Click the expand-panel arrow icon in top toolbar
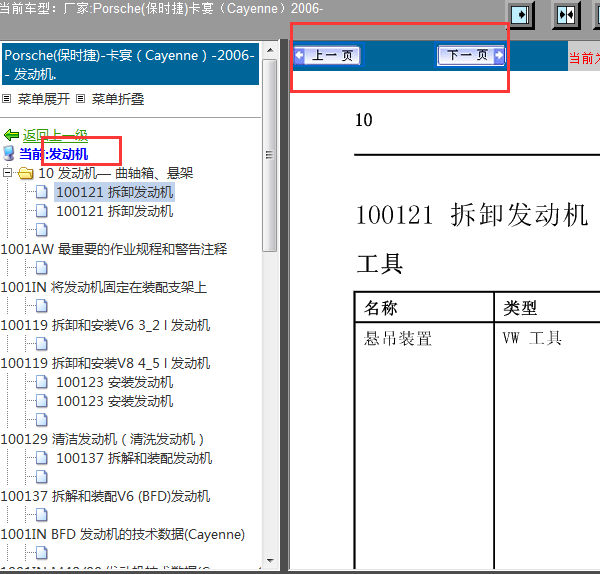600x574 pixels. click(522, 15)
